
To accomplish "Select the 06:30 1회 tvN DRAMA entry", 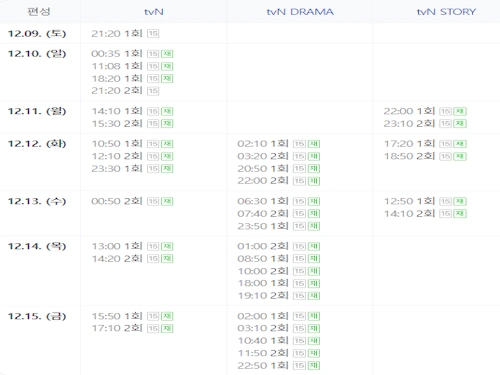I will pos(263,201).
